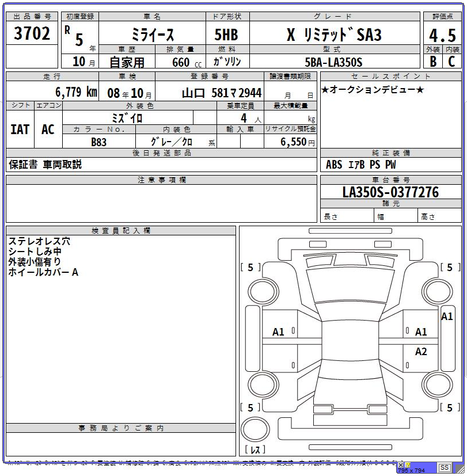Click the 高さ height field
467x476 pixels.
[440, 216]
